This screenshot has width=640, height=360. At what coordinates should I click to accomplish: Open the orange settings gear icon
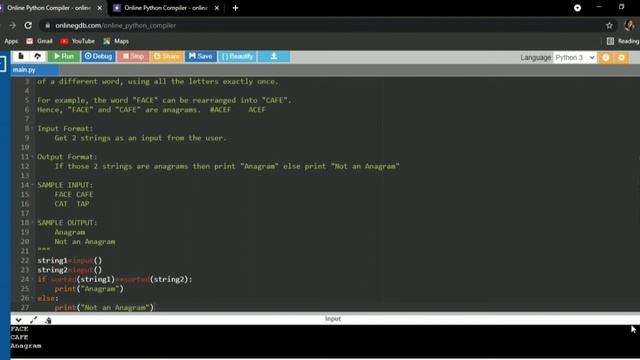[x=621, y=58]
